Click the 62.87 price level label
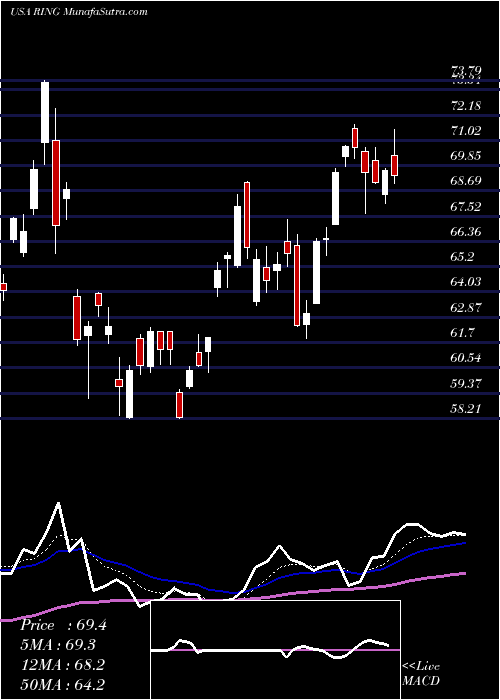The width and height of the screenshot is (500, 700). [466, 308]
